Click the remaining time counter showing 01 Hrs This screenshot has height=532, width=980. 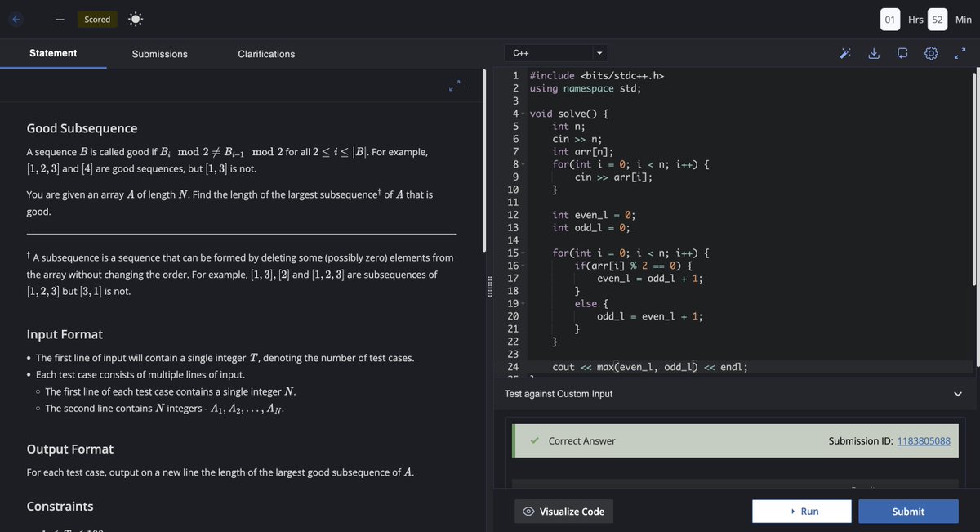point(889,19)
